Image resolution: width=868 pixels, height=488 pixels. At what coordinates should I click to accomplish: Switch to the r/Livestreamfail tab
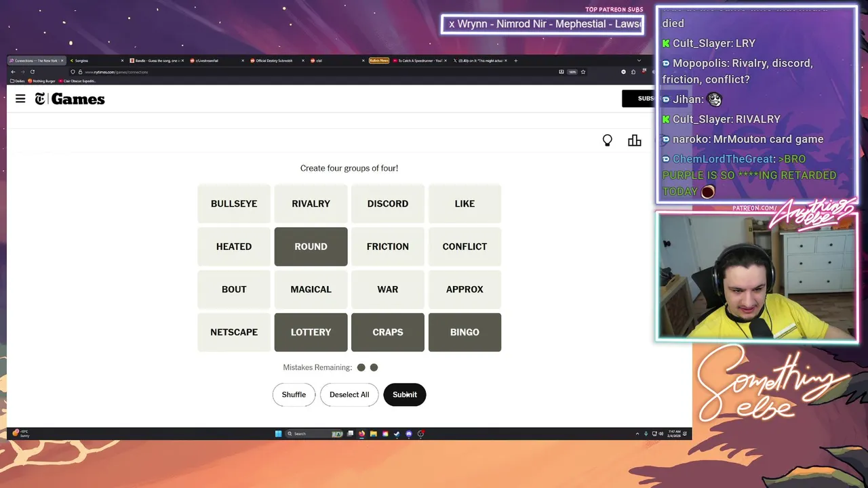(216, 60)
